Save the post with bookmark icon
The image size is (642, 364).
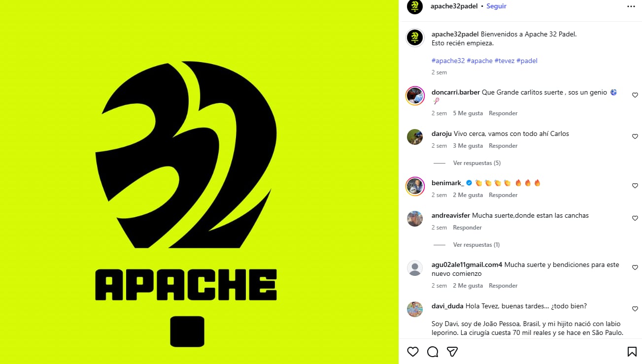pyautogui.click(x=632, y=352)
